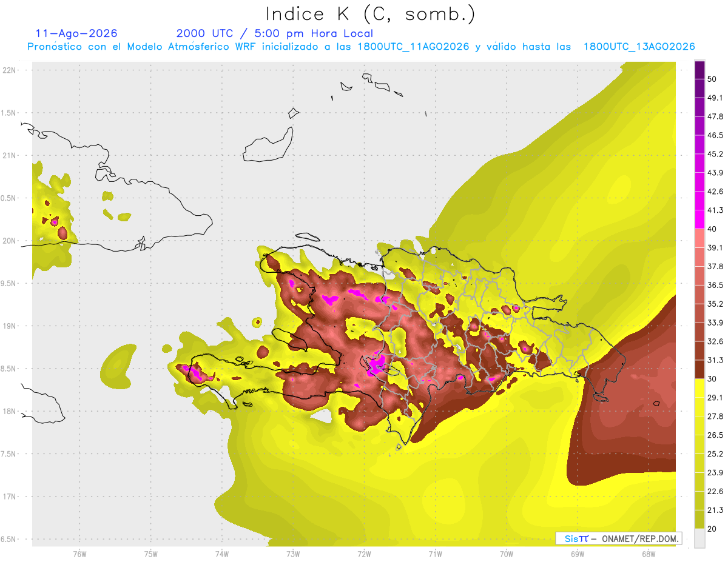Click the "74W" longitude label
728x562 pixels.
(x=221, y=554)
